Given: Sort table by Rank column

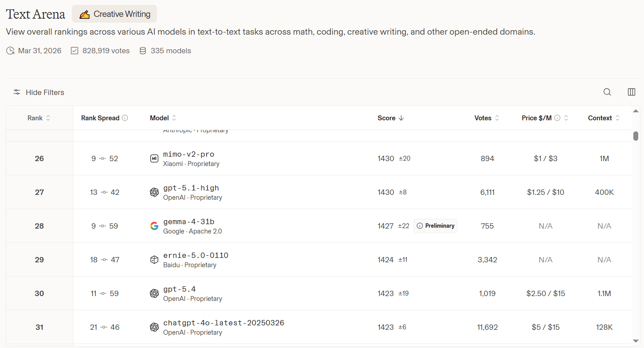Looking at the screenshot, I should coord(39,118).
